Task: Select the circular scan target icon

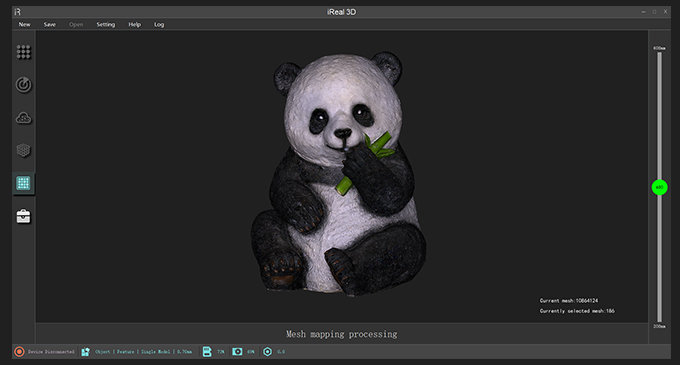Action: pyautogui.click(x=23, y=85)
